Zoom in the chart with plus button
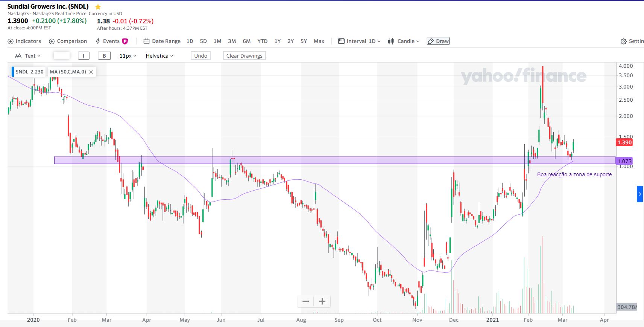This screenshot has height=327, width=644. [x=322, y=301]
